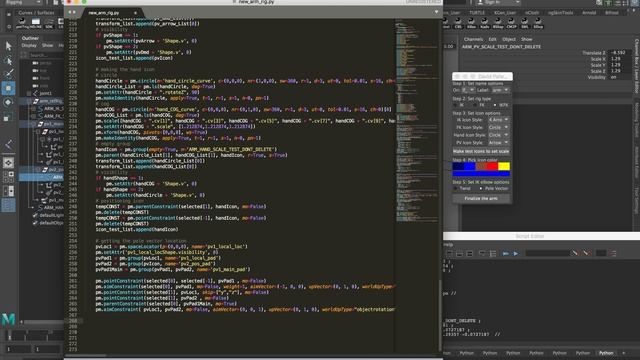This screenshot has width=640, height=360.
Task: Add a new tab with plus in Script Editor
Action: [x=623, y=353]
